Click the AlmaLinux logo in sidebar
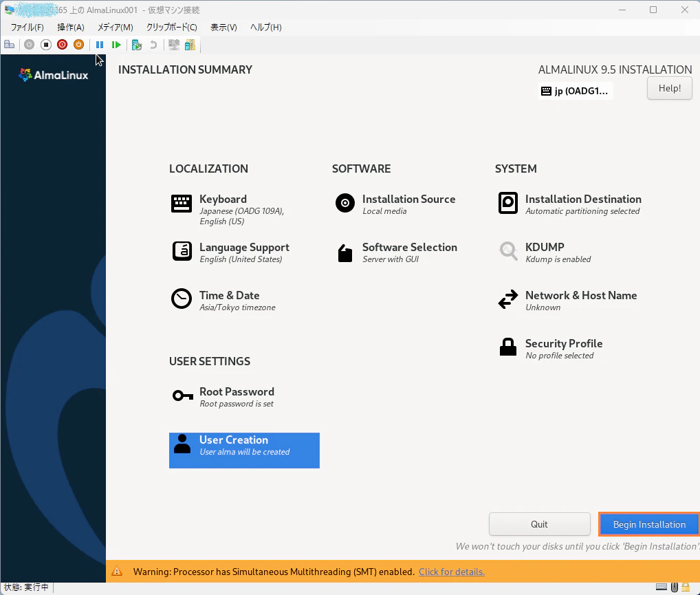The width and height of the screenshot is (700, 595). pos(54,75)
